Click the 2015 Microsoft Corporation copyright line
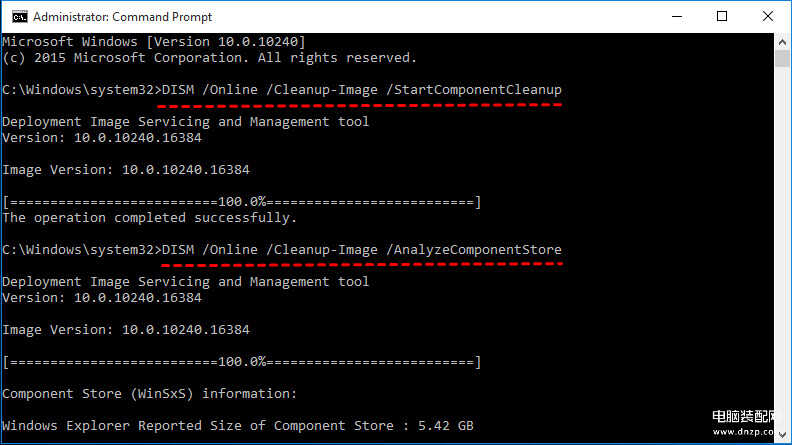This screenshot has height=445, width=792. 210,57
